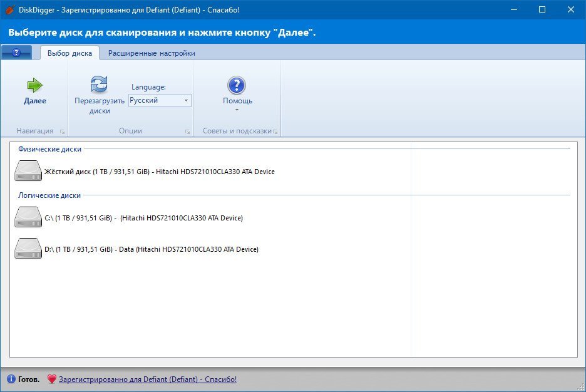Click the Логические диски group header
This screenshot has height=392, width=586.
point(49,195)
